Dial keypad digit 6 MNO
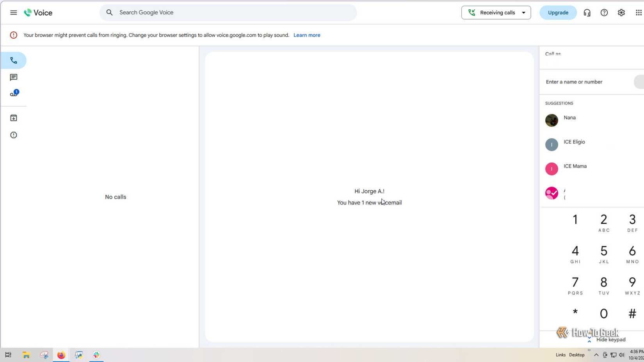The width and height of the screenshot is (644, 362). click(x=632, y=254)
